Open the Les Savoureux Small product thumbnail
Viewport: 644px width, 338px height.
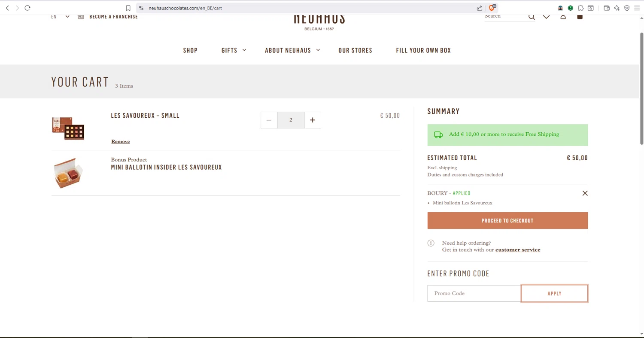coord(68,128)
